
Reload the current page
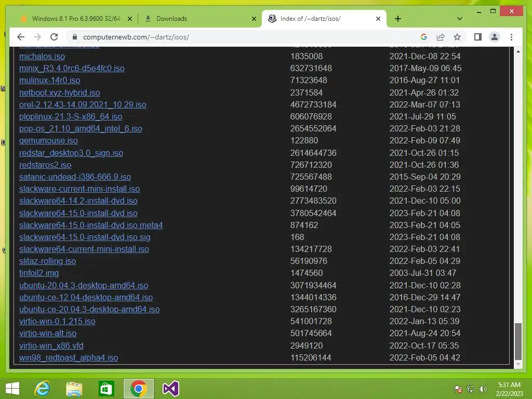tap(54, 37)
